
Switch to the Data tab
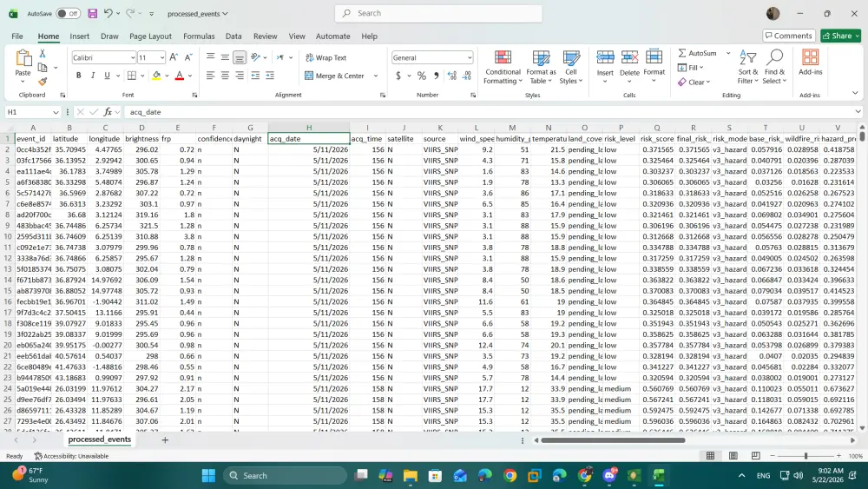(x=233, y=36)
